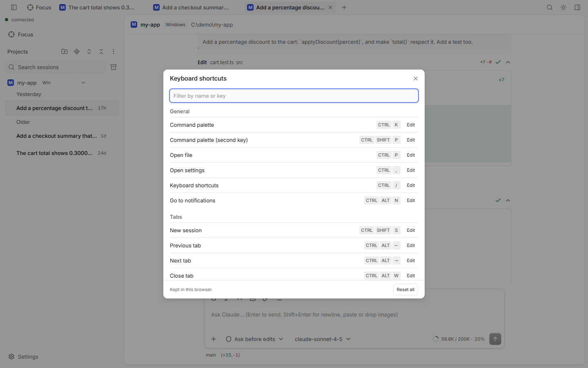588x368 pixels.
Task: Edit the Open settings shortcut
Action: tap(411, 170)
